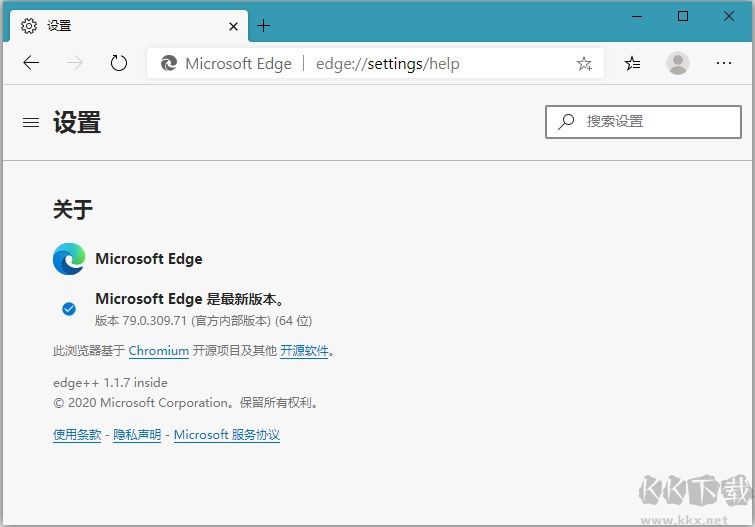Click the Edge icon in address bar
Viewport: 755px width, 527px height.
click(x=169, y=63)
